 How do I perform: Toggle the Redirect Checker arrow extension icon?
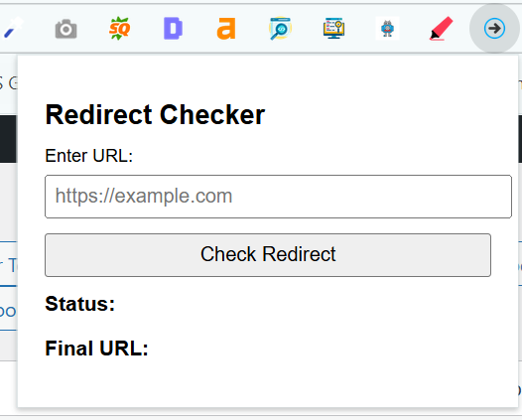pos(494,29)
